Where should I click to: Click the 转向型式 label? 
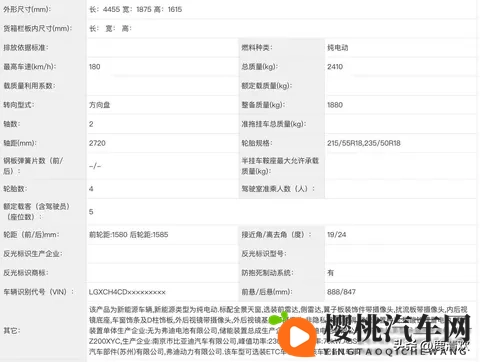(x=19, y=105)
